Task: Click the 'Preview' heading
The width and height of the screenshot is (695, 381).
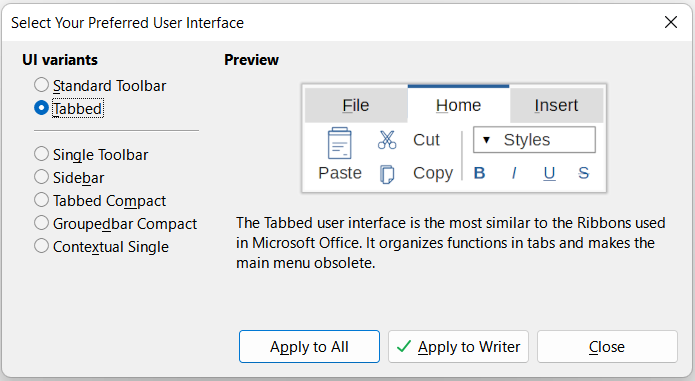Action: tap(251, 60)
